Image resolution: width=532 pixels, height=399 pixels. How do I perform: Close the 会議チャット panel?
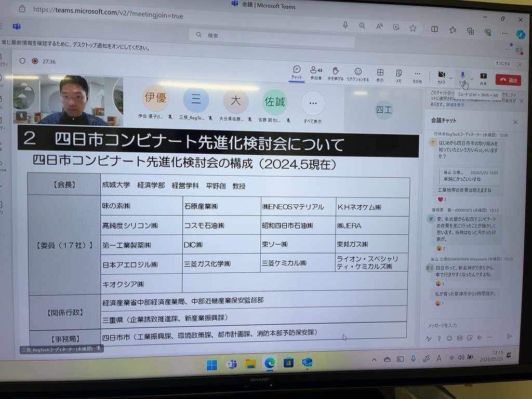point(515,122)
